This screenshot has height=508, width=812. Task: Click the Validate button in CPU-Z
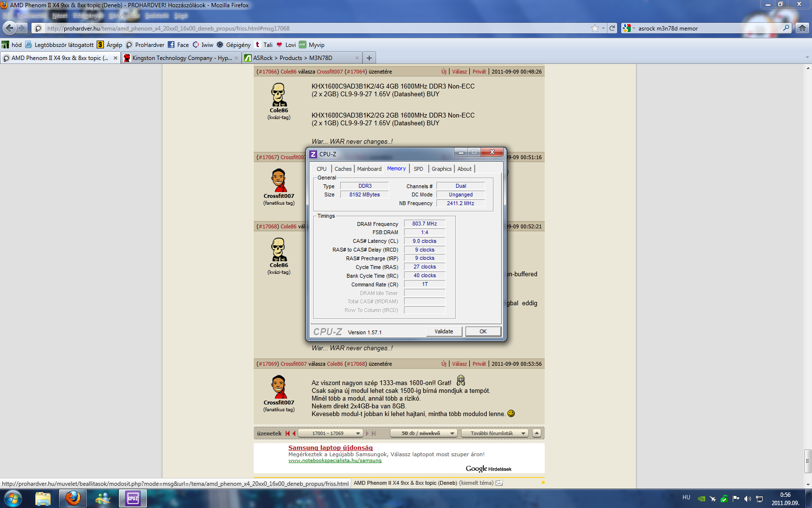tap(444, 331)
